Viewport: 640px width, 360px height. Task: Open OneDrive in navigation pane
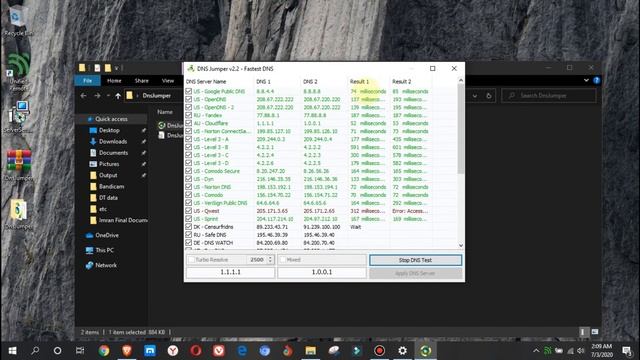point(107,236)
